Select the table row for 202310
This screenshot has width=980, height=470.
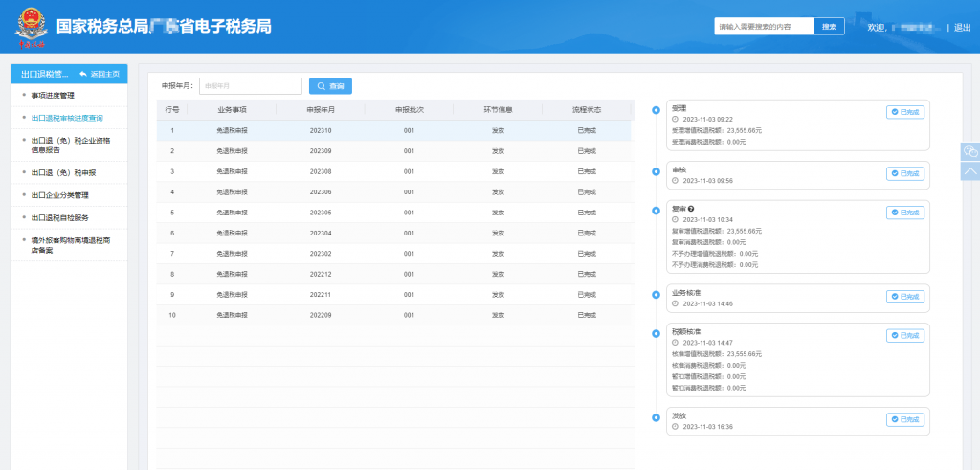(393, 130)
